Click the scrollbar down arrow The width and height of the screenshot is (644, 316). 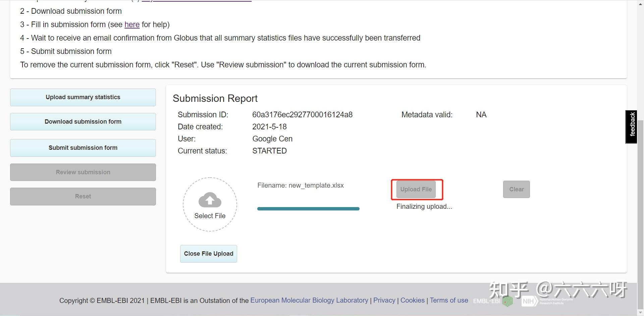(x=640, y=313)
